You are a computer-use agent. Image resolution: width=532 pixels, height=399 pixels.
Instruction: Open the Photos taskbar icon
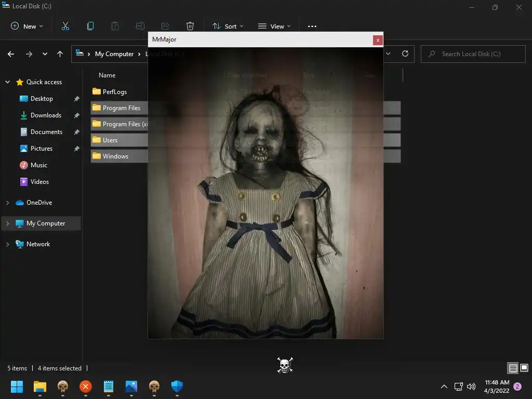point(131,387)
